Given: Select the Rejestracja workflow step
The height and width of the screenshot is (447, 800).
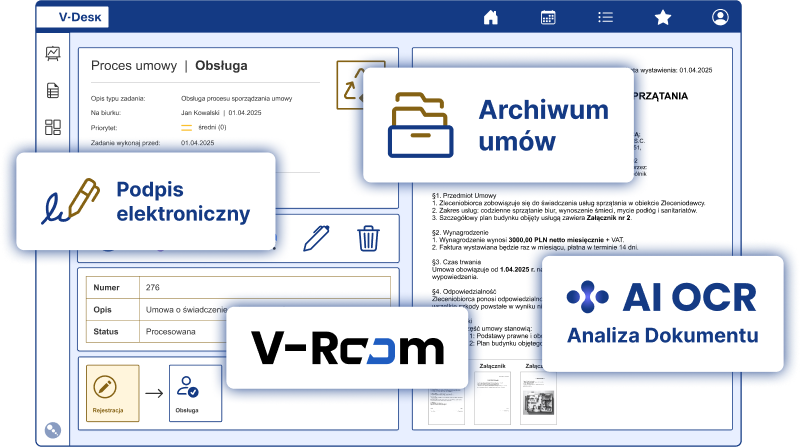Looking at the screenshot, I should click(113, 393).
